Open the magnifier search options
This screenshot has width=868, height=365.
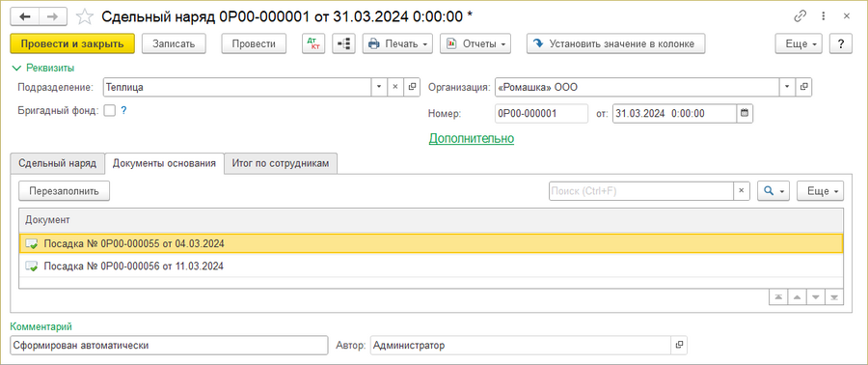click(773, 190)
